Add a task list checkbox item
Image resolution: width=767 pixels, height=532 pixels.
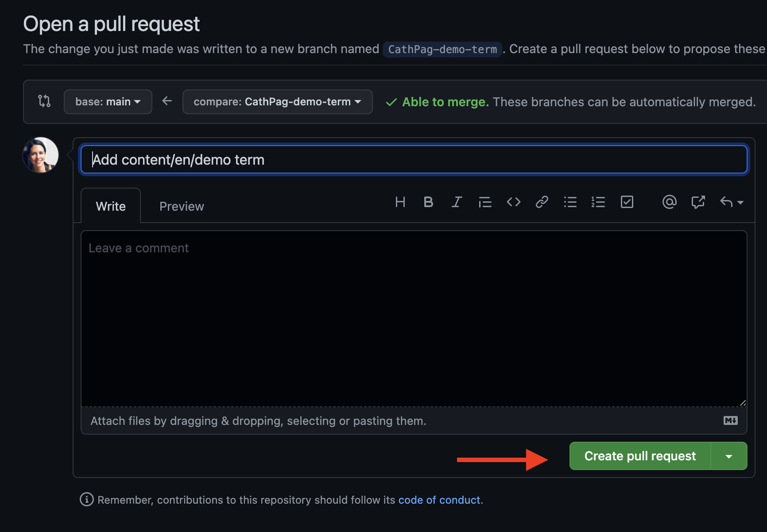point(627,202)
